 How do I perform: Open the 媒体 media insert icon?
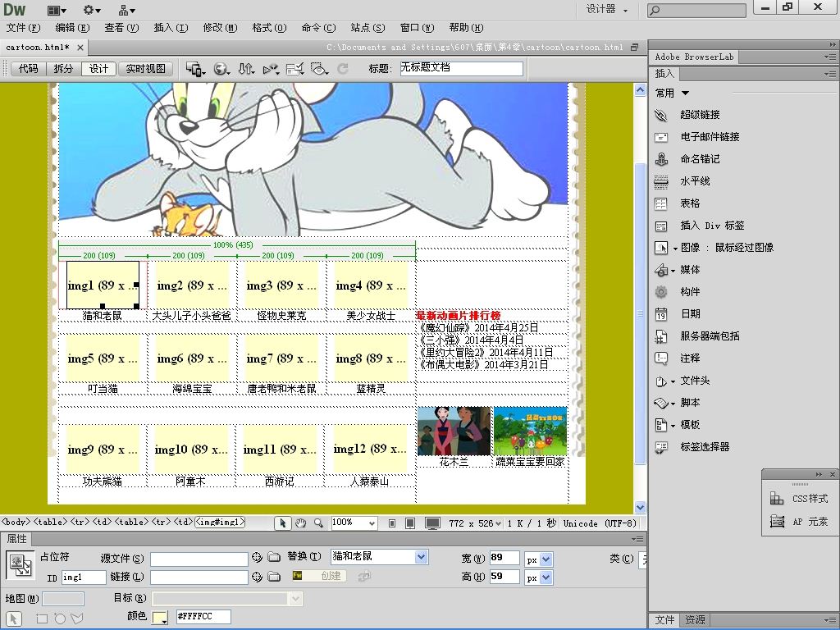coord(661,270)
